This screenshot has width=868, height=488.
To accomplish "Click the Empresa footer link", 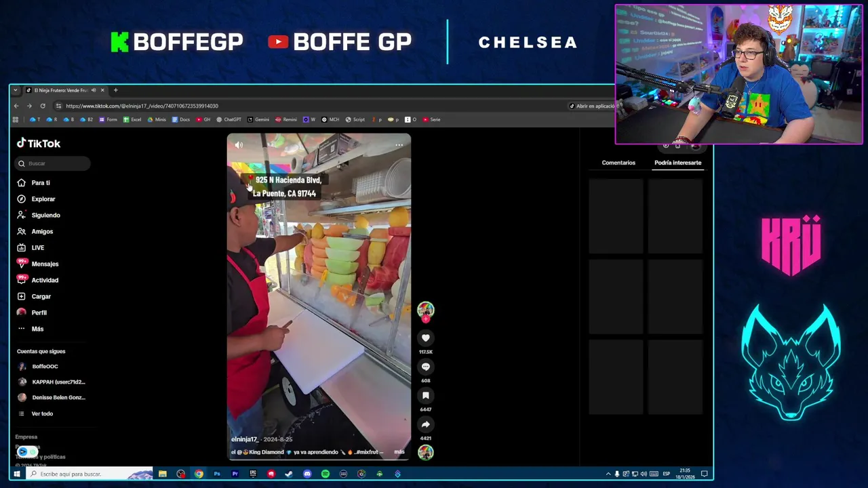I will point(26,436).
